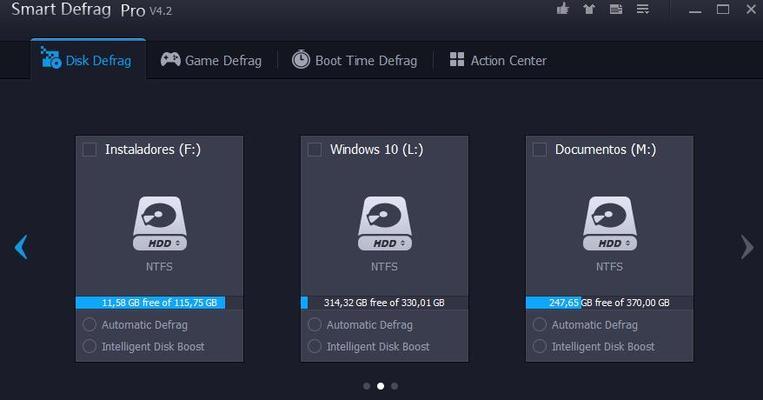Image resolution: width=763 pixels, height=400 pixels.
Task: Click the HDD icon of Windows 10 (L:)
Action: [x=384, y=223]
